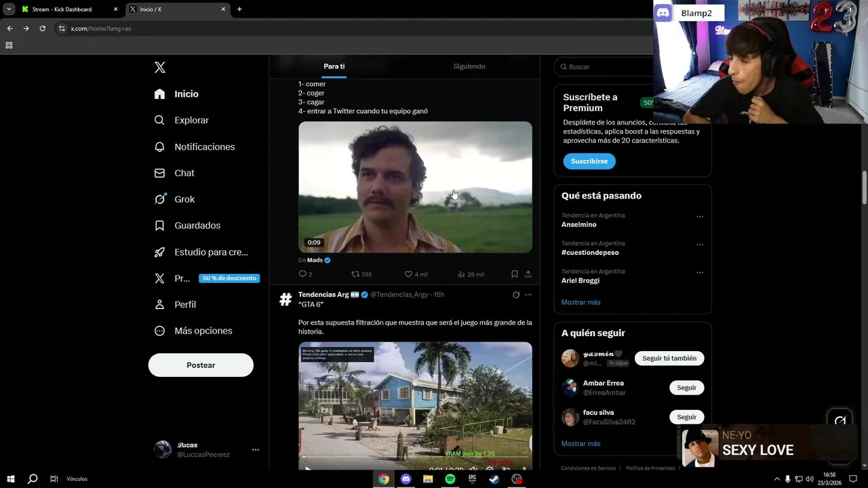Click Suscribirse Premium button
868x488 pixels.
point(589,161)
